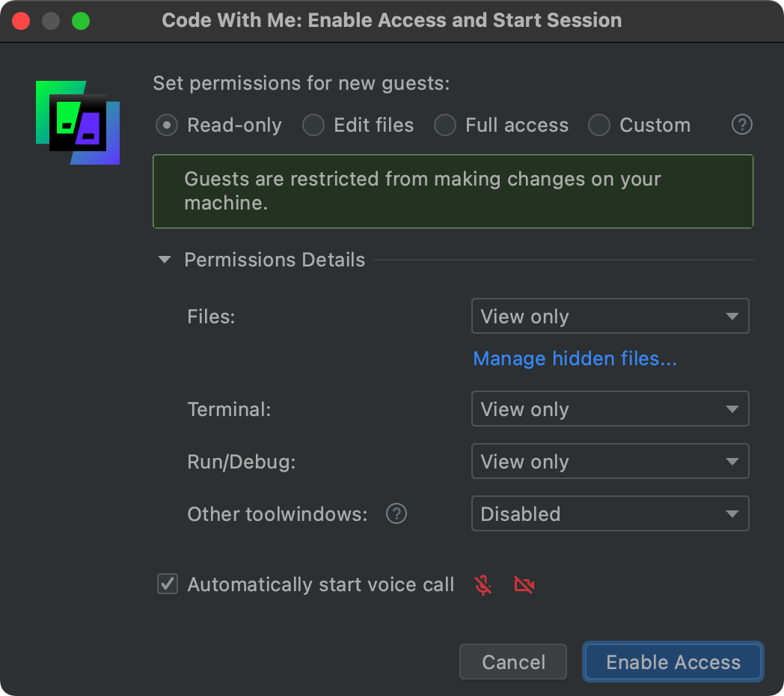Open help next to Other toolwindows
The image size is (784, 696).
coord(396,514)
